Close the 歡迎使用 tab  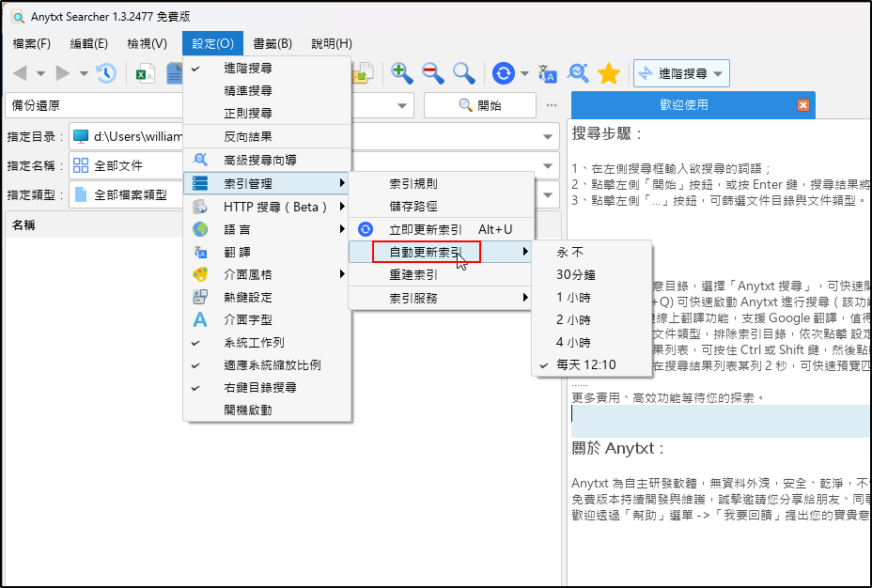pos(802,105)
